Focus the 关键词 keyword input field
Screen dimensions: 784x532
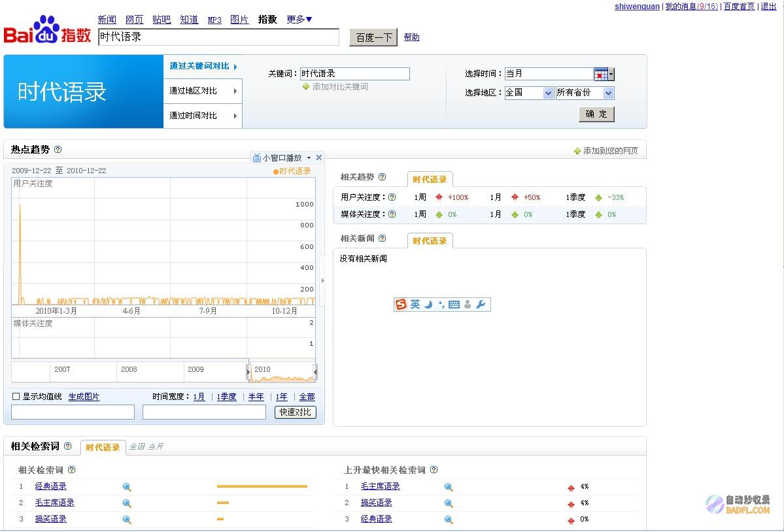click(x=355, y=74)
